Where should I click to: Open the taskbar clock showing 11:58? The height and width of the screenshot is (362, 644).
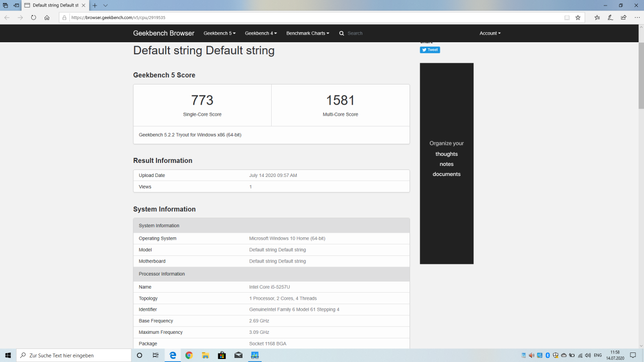(615, 355)
